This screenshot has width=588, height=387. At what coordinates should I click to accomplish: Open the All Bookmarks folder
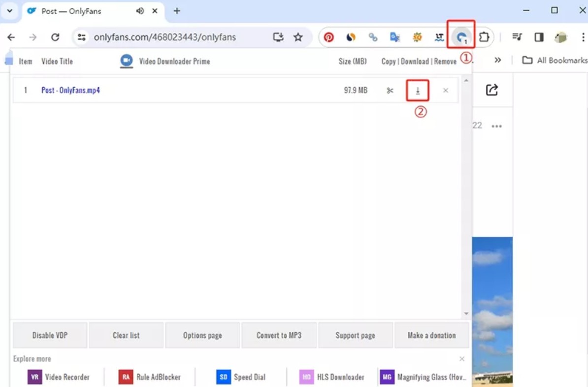click(555, 60)
